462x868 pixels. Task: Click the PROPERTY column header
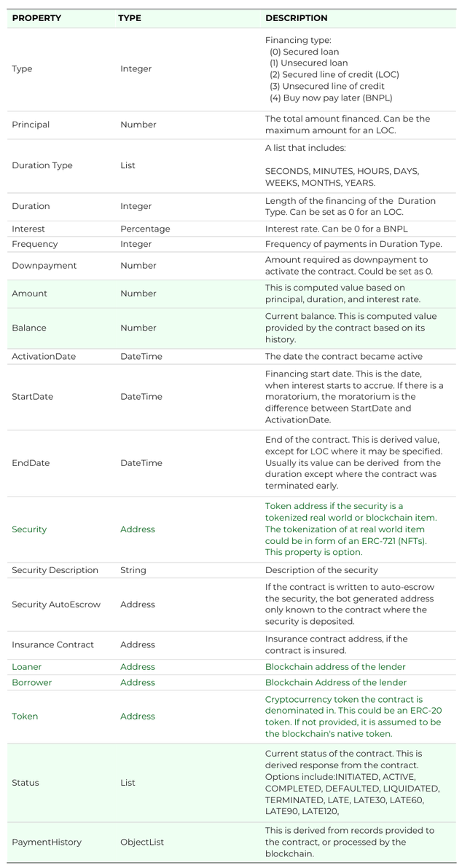36,18
